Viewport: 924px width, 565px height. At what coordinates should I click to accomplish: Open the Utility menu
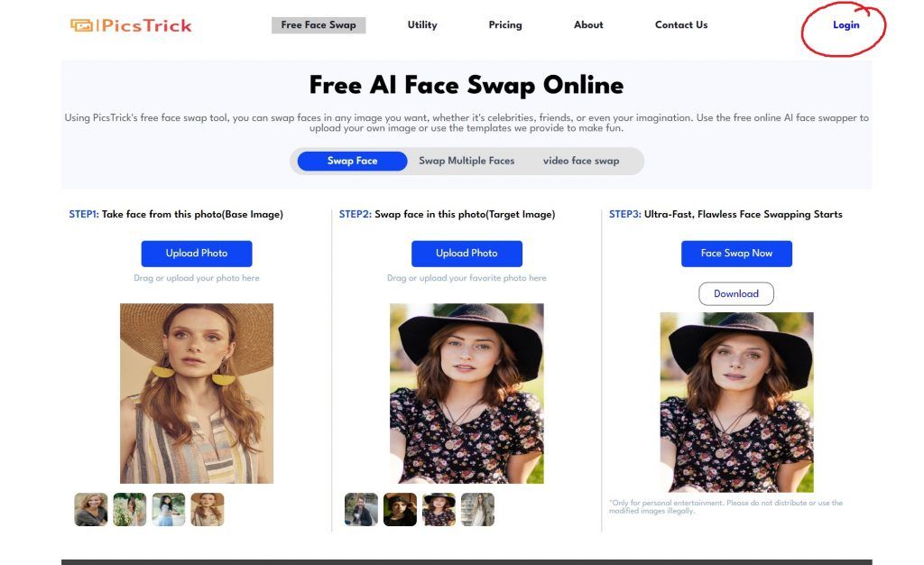(x=422, y=24)
